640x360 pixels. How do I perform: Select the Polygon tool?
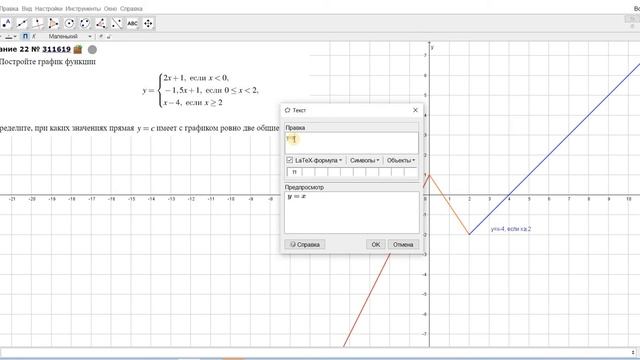coord(53,23)
